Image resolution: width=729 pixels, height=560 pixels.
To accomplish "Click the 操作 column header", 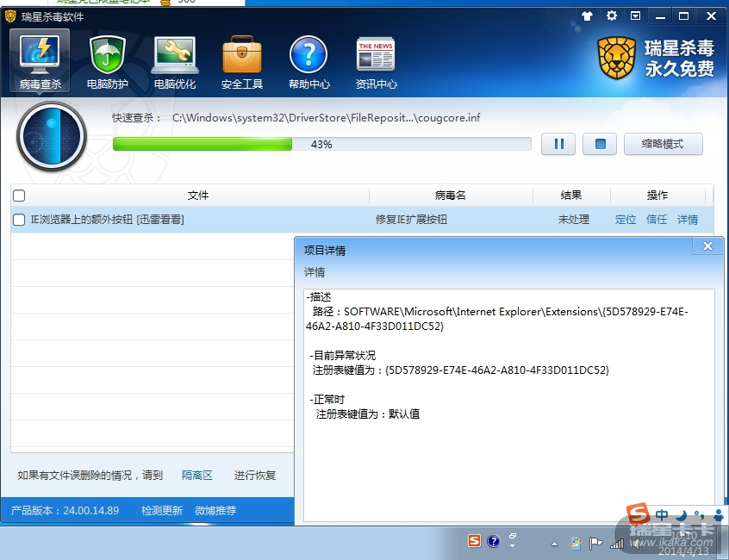I will coord(657,196).
